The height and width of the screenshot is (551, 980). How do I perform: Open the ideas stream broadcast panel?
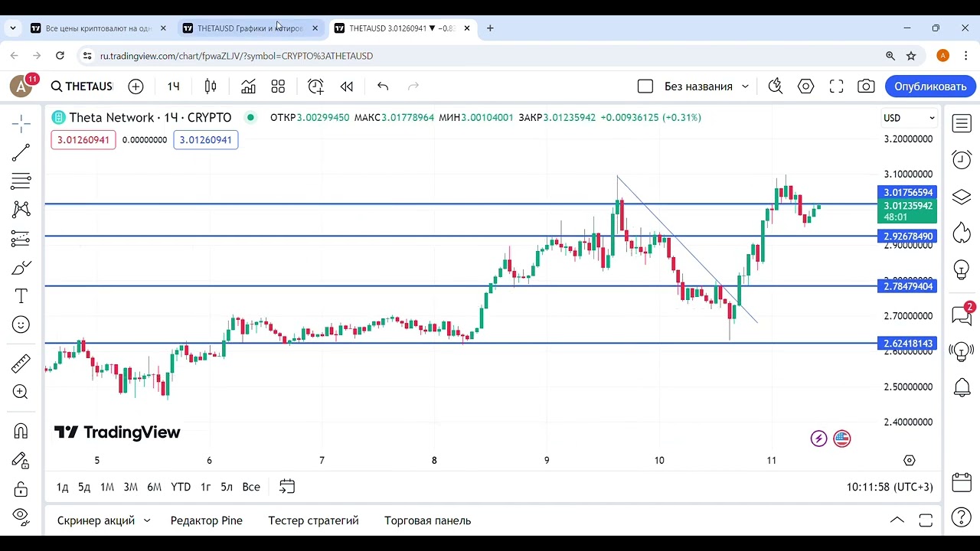point(962,351)
